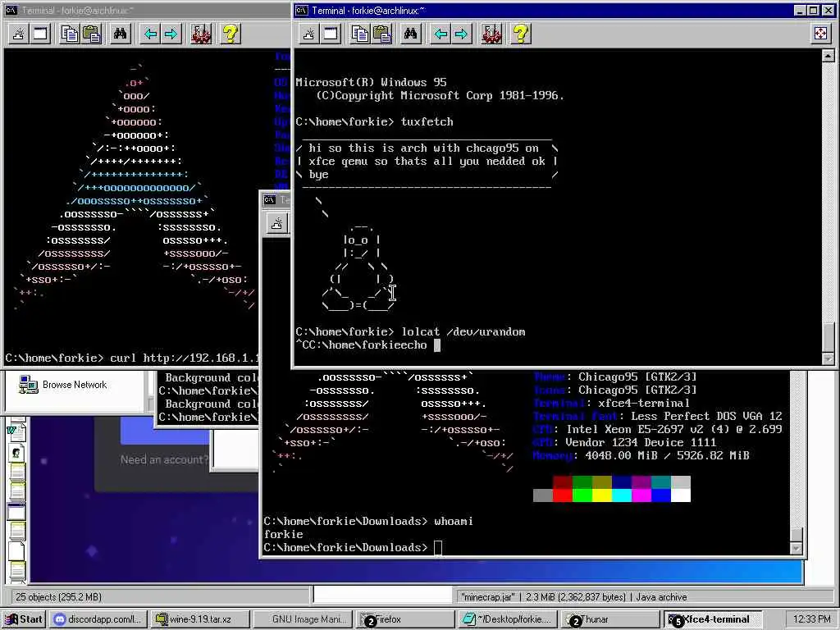Click the yellow Help question mark in front terminal
840x630 pixels.
(521, 34)
